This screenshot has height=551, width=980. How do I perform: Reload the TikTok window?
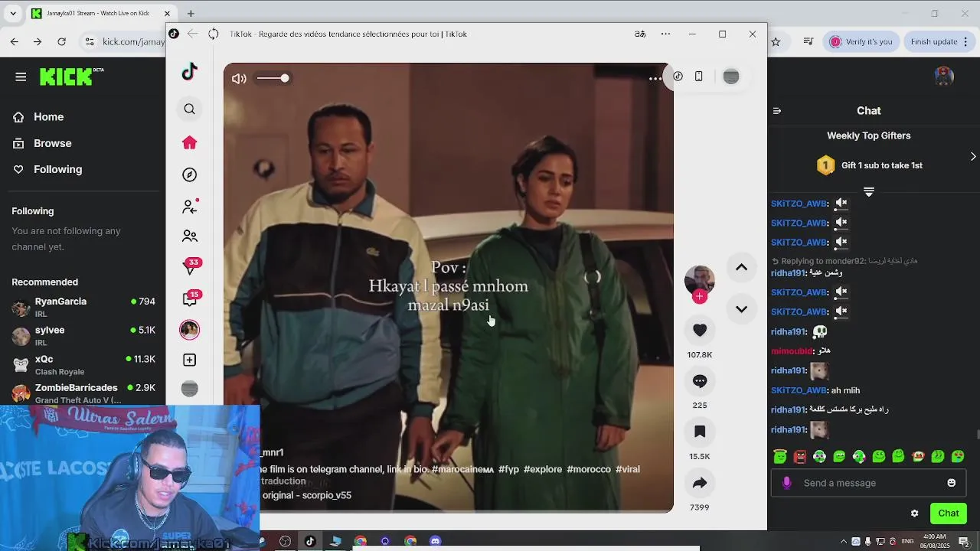tap(214, 34)
